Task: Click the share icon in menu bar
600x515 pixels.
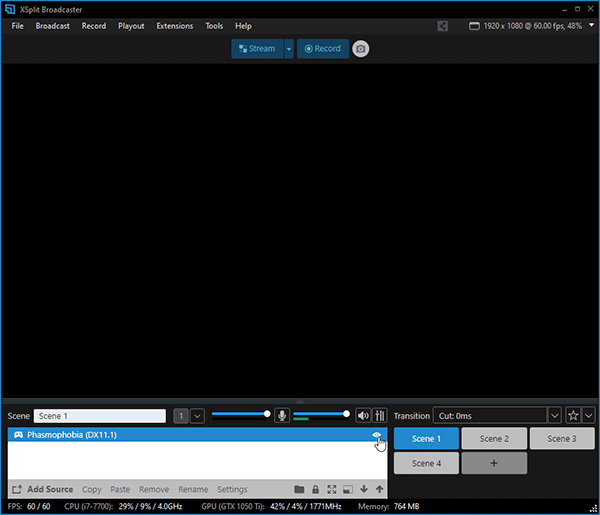Action: (442, 26)
